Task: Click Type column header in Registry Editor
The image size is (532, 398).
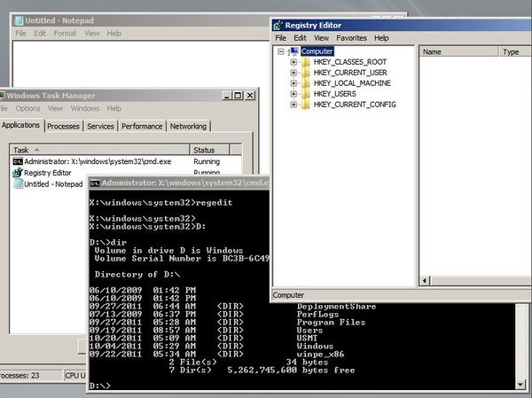Action: click(514, 52)
